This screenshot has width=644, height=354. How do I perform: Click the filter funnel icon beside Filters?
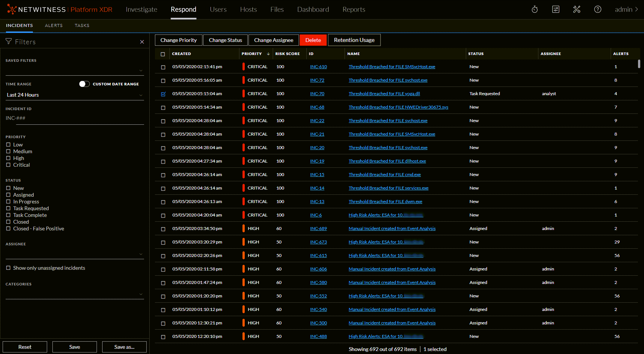pos(8,42)
